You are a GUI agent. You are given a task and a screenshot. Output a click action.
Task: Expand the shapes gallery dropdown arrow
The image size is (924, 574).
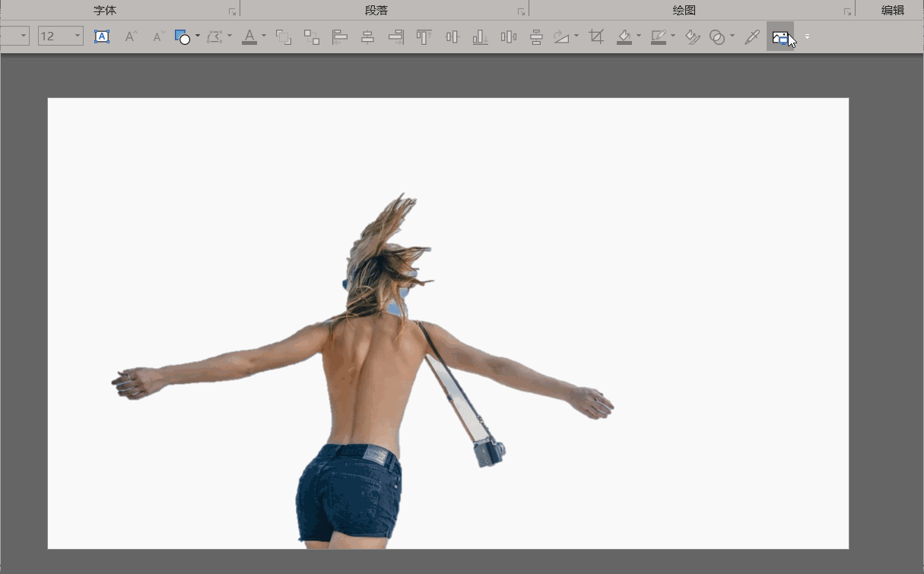pyautogui.click(x=198, y=36)
